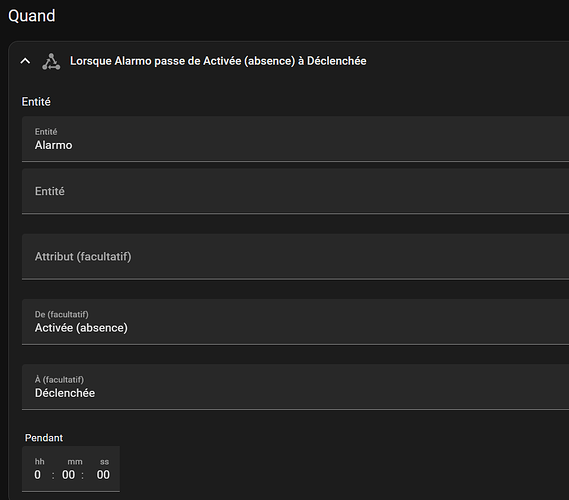The height and width of the screenshot is (500, 569).
Task: Collapse the Alarmo trigger card chevron
Action: pyautogui.click(x=25, y=61)
